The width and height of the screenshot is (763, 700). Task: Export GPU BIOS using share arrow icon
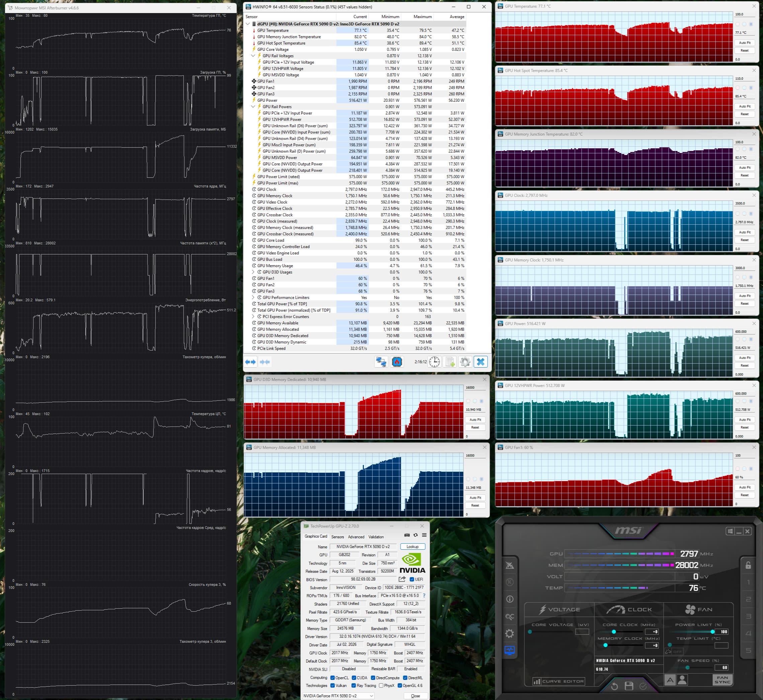[402, 579]
